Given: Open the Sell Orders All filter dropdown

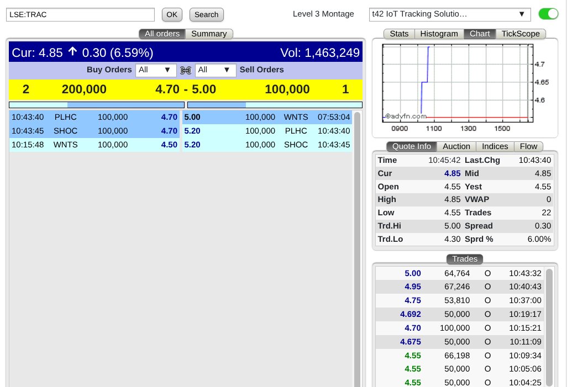Looking at the screenshot, I should click(x=216, y=70).
